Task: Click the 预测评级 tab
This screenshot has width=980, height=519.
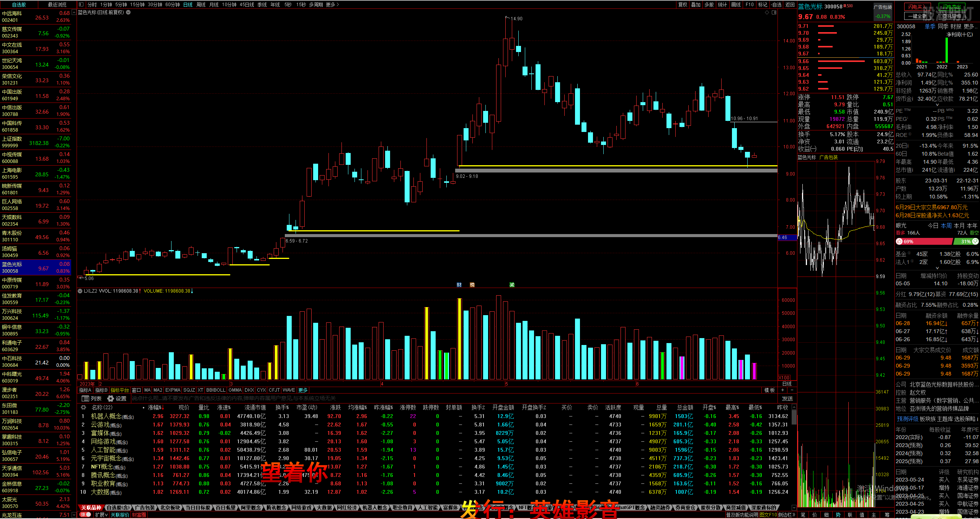Action: pos(907,419)
